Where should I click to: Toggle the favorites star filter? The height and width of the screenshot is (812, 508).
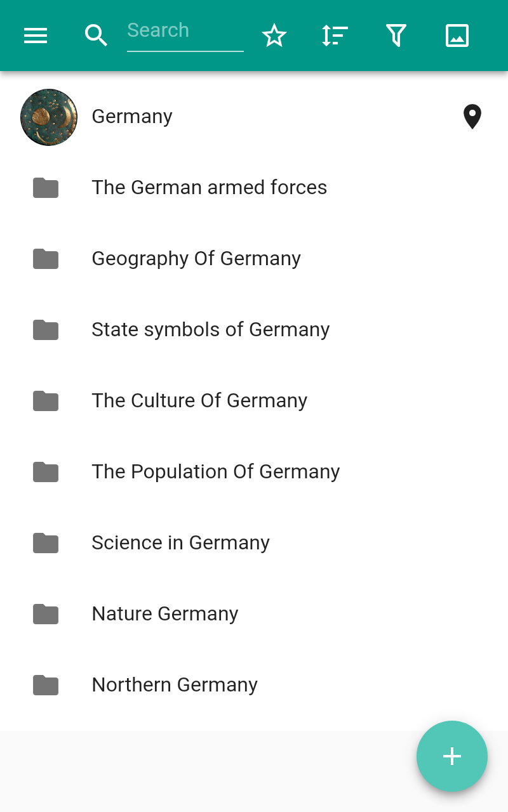(274, 36)
